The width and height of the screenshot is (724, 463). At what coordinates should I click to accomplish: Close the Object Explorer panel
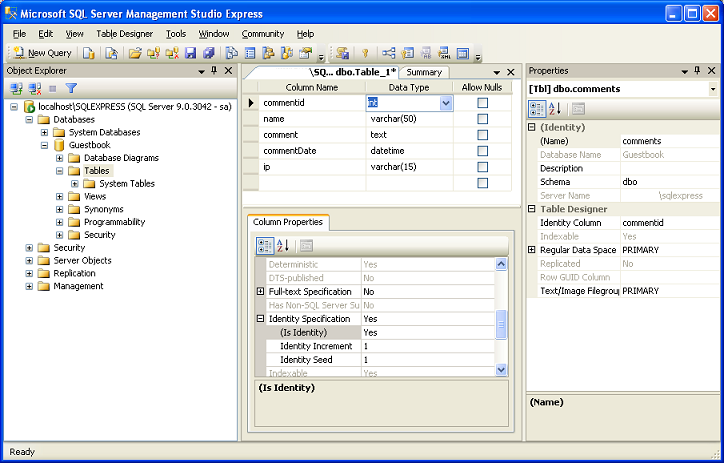(228, 71)
